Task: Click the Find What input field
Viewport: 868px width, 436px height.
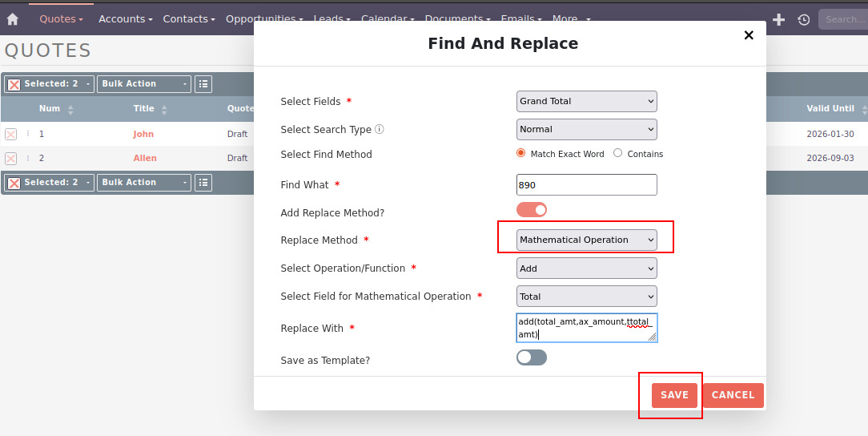Action: coord(586,185)
